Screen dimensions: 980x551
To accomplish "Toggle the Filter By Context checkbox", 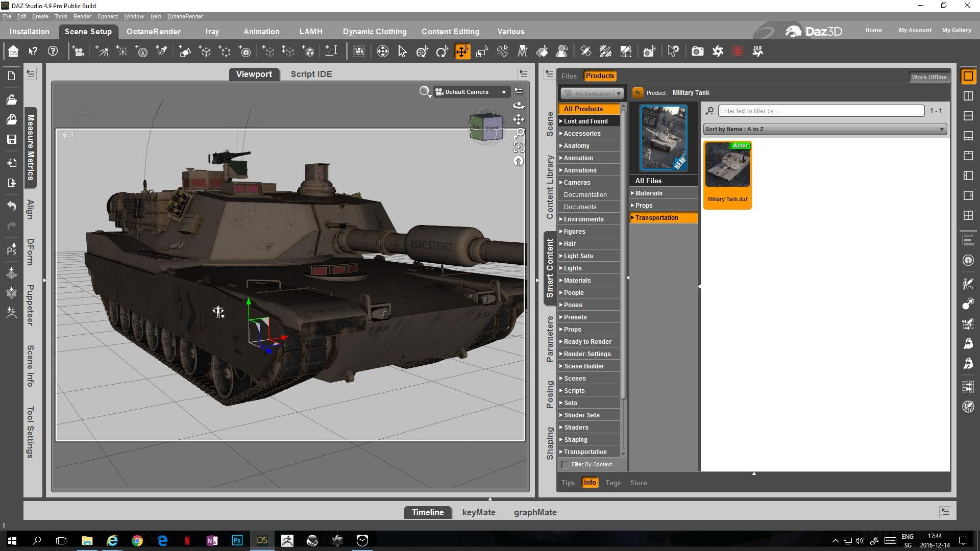I will coord(565,464).
